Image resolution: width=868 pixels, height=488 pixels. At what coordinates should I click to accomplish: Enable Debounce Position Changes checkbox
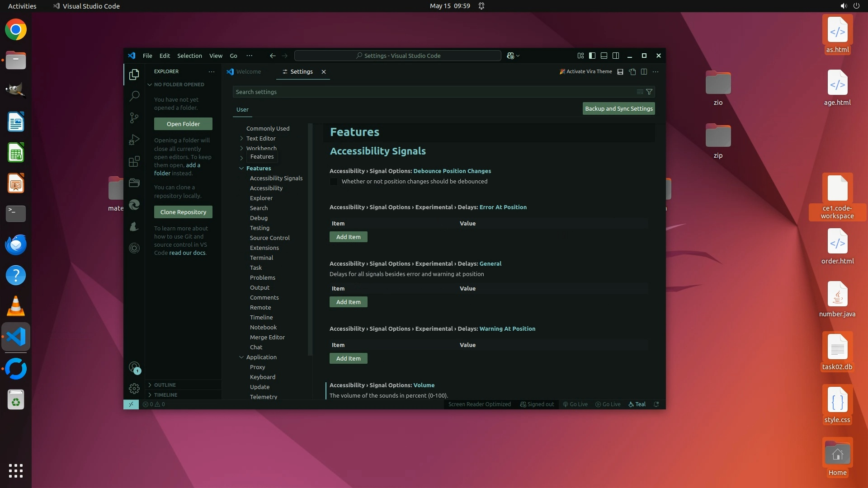[334, 182]
